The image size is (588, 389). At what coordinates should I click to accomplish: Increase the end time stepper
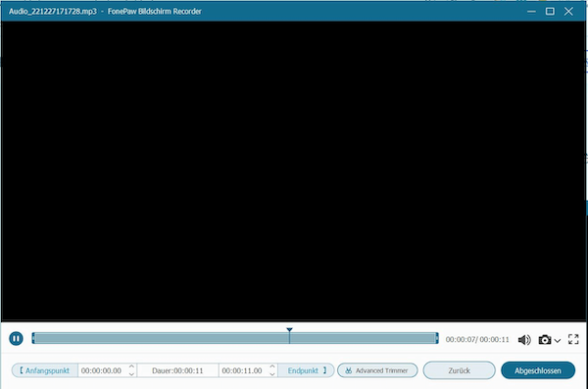tap(272, 366)
